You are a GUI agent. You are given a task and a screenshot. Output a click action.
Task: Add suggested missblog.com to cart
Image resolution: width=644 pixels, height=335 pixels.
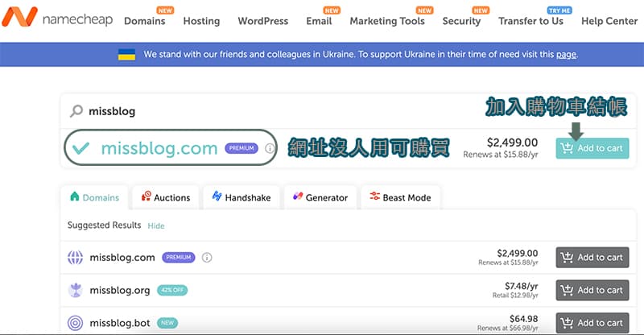592,258
